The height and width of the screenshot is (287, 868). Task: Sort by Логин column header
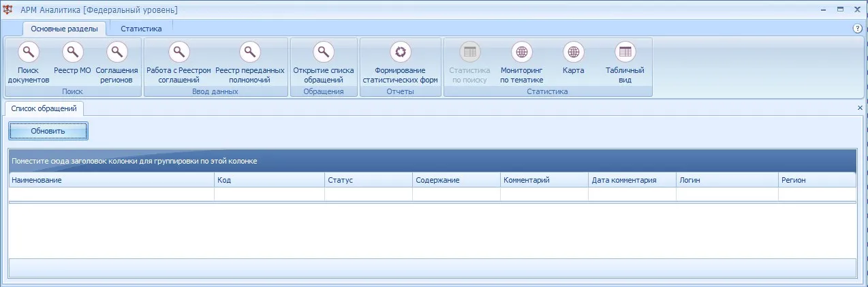coord(727,180)
